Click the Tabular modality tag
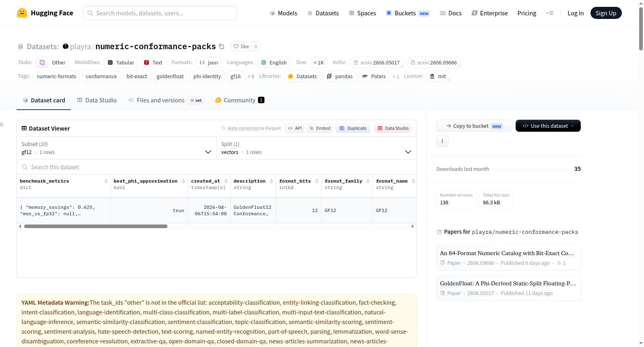Screen dimensions: 644x347 [x=121, y=62]
